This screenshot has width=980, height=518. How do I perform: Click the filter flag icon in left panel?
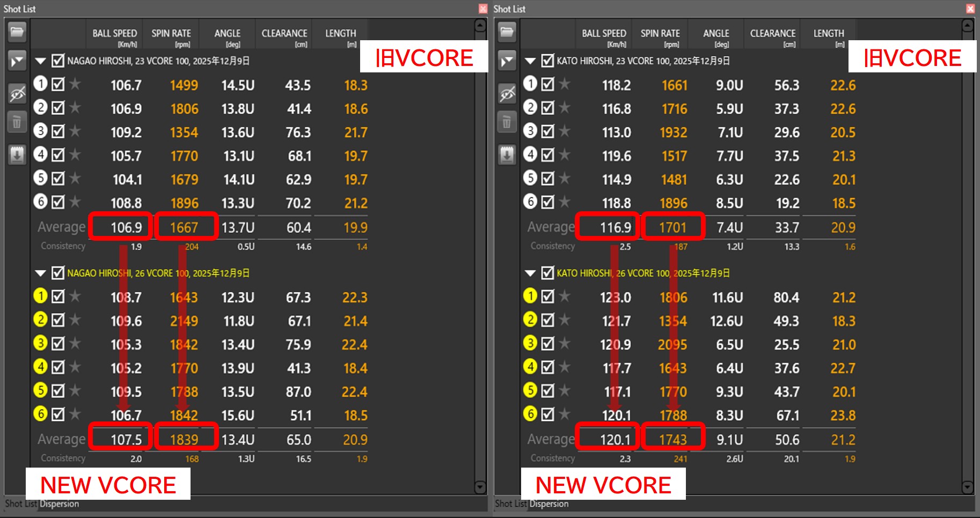17,61
